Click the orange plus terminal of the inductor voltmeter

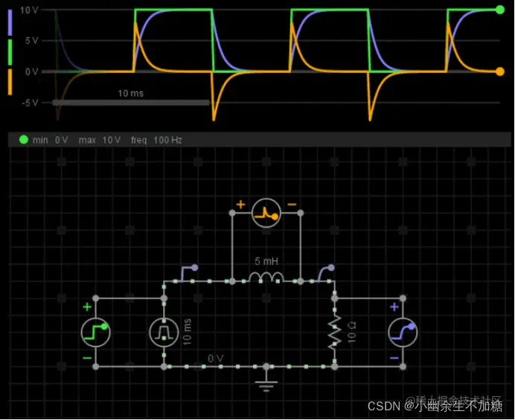240,204
